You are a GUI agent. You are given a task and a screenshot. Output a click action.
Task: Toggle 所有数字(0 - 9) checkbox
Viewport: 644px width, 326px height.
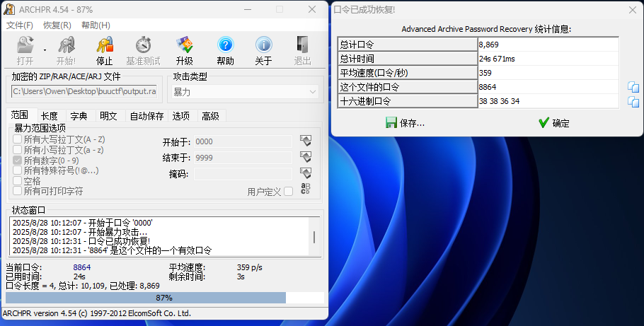(17, 160)
